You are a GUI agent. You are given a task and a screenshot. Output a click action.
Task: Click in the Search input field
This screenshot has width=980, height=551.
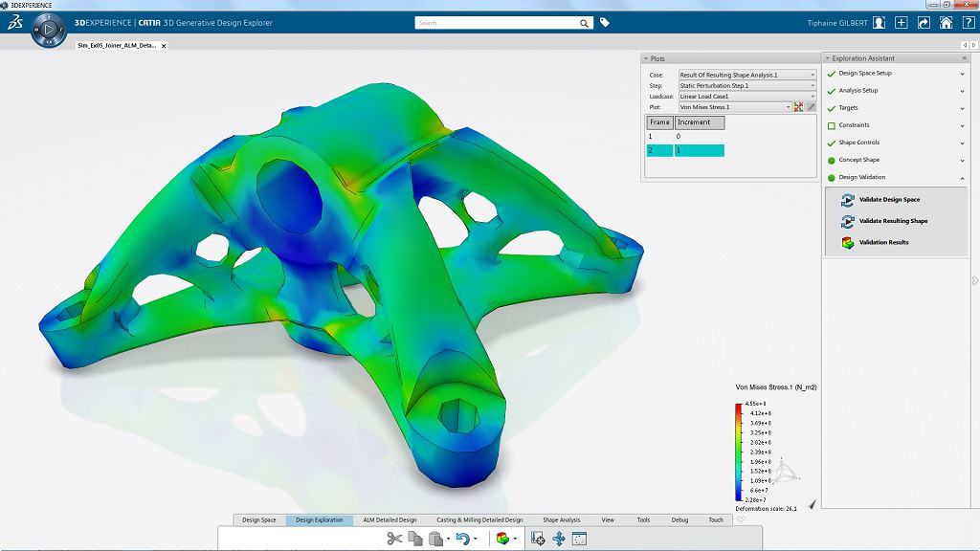pyautogui.click(x=498, y=23)
